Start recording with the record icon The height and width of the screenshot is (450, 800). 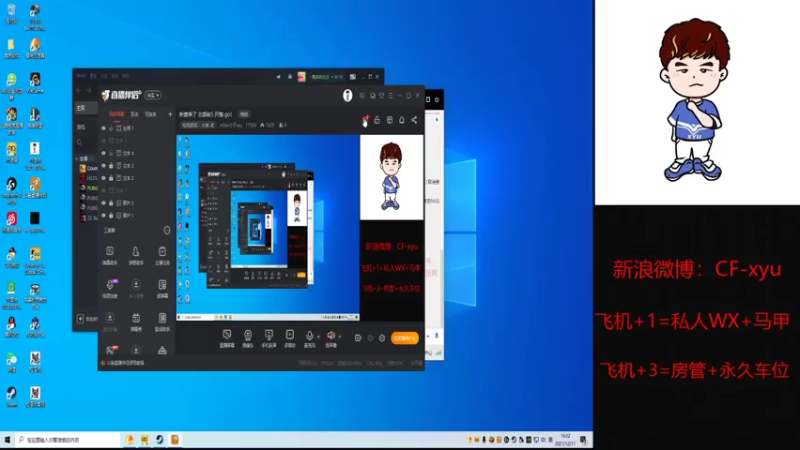click(358, 338)
